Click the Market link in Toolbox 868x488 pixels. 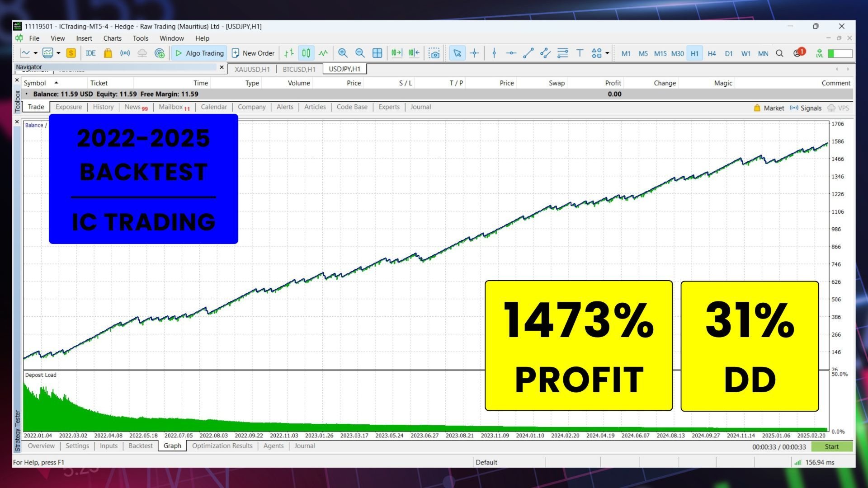click(769, 108)
